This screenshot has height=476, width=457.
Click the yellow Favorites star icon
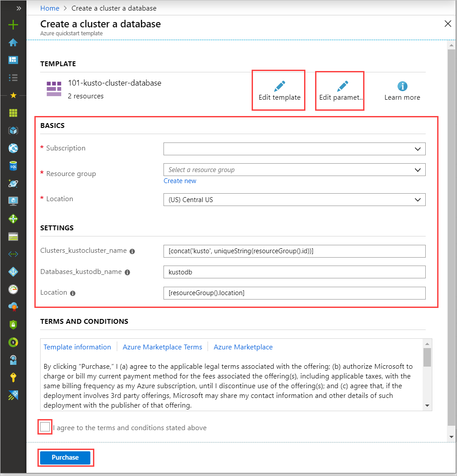[13, 95]
